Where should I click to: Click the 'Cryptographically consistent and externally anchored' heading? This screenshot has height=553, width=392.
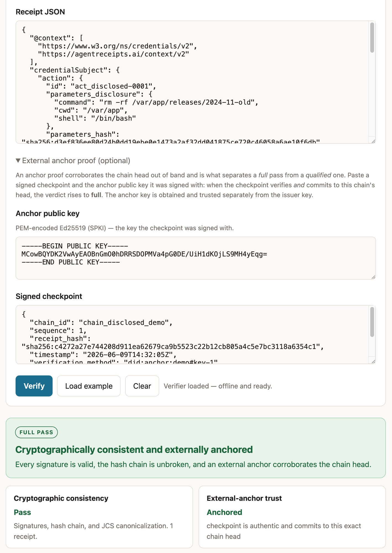tap(134, 450)
